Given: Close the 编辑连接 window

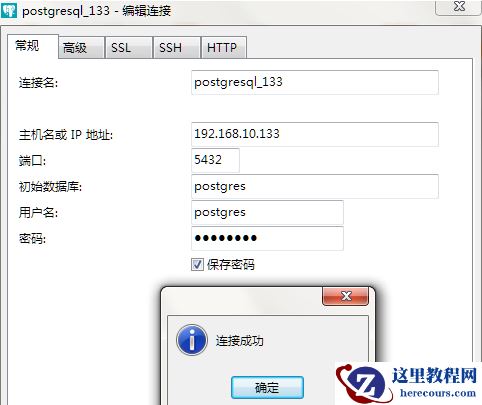Looking at the screenshot, I should (x=459, y=7).
